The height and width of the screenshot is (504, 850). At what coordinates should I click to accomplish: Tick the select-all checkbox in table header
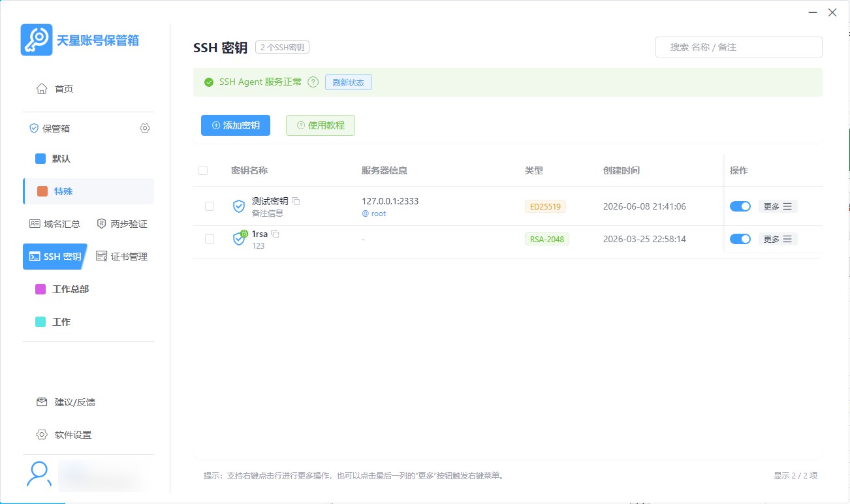pyautogui.click(x=203, y=170)
